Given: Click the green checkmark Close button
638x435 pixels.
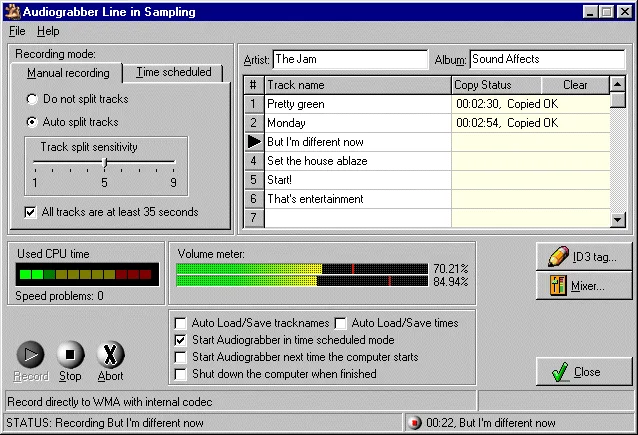Looking at the screenshot, I should (584, 372).
